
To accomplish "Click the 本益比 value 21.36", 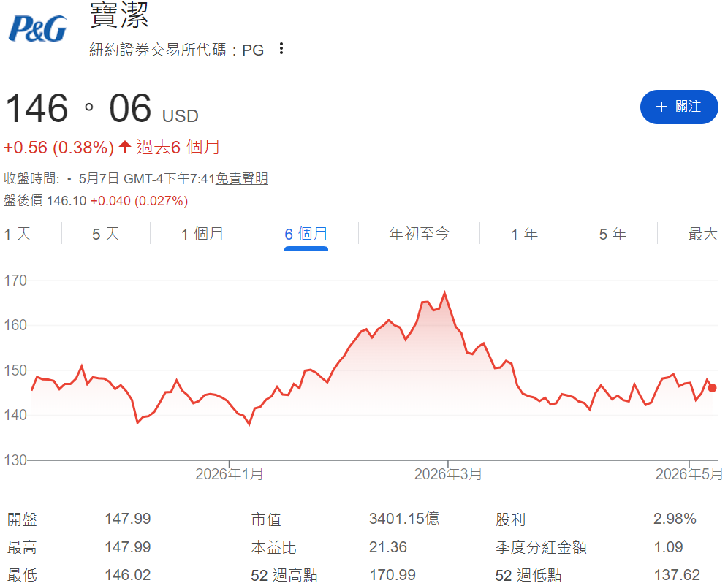I will pos(388,546).
